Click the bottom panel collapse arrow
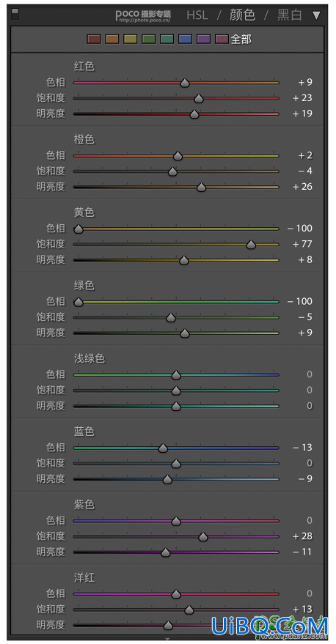The height and width of the screenshot is (644, 336). [x=167, y=639]
